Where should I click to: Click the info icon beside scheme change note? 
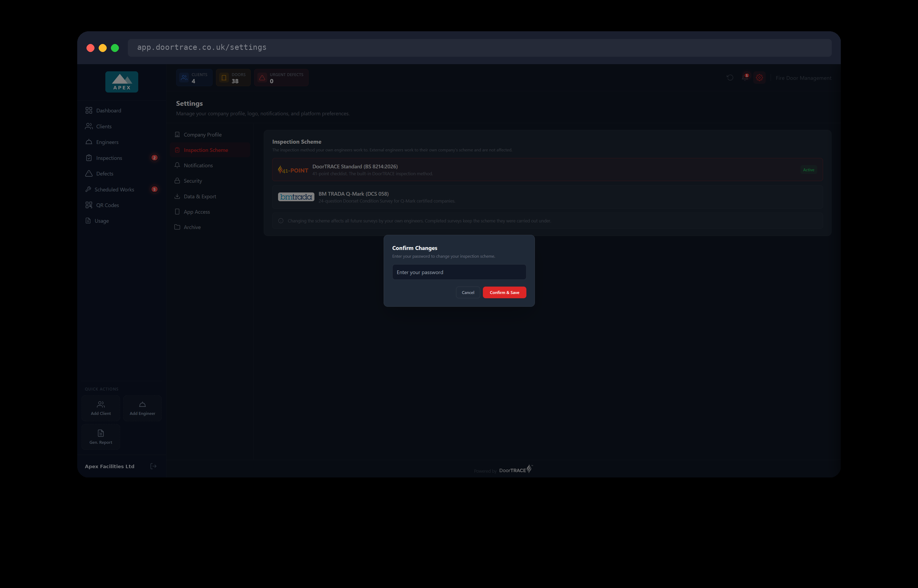[281, 221]
